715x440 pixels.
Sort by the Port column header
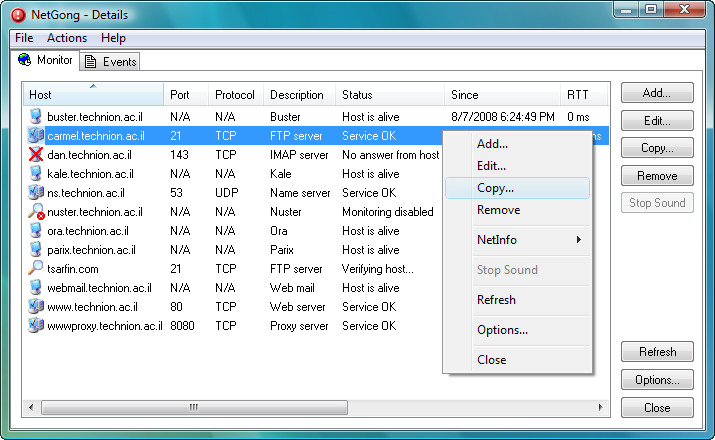point(186,94)
